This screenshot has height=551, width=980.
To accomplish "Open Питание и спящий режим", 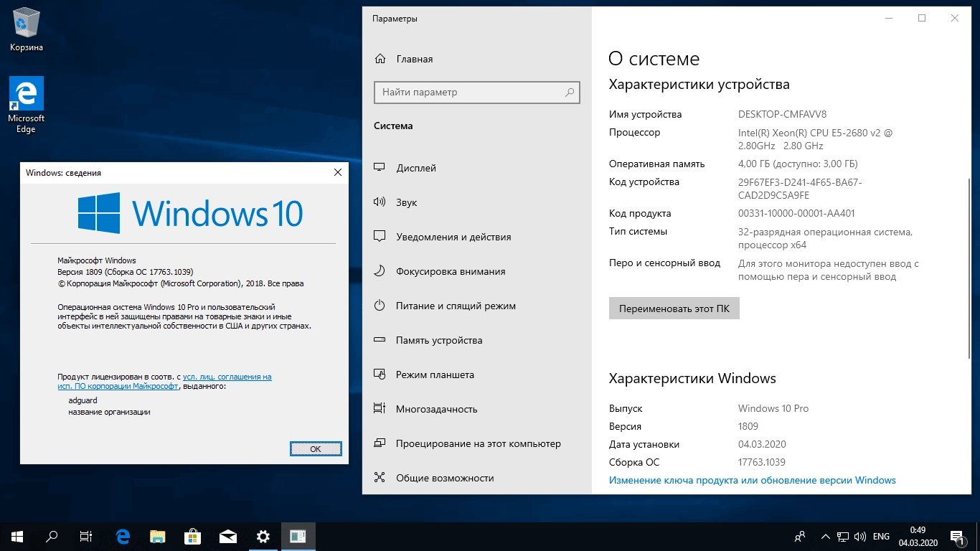I will pyautogui.click(x=477, y=306).
